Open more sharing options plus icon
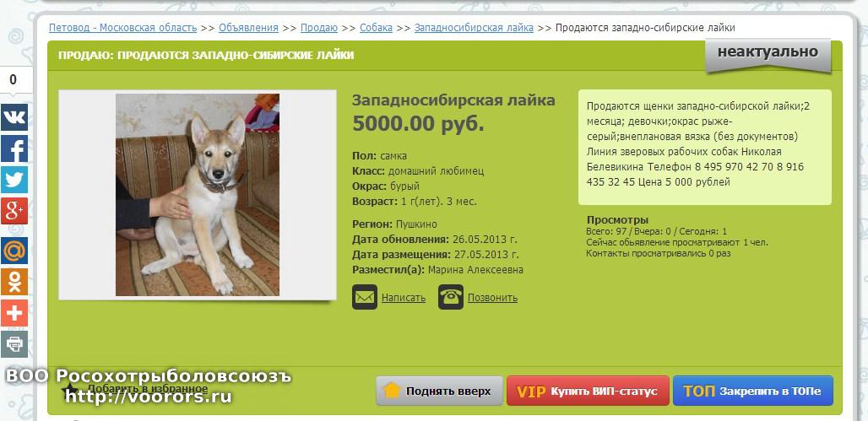This screenshot has width=868, height=421. click(14, 313)
